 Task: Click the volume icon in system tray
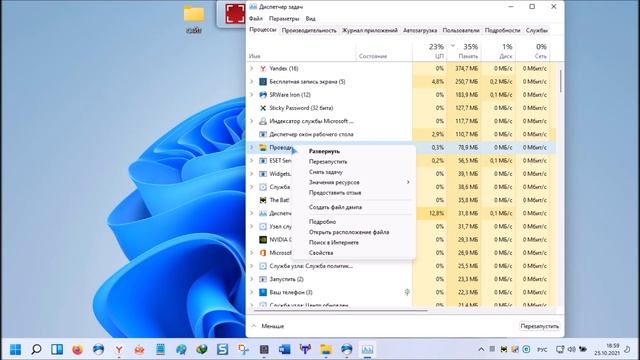point(572,349)
